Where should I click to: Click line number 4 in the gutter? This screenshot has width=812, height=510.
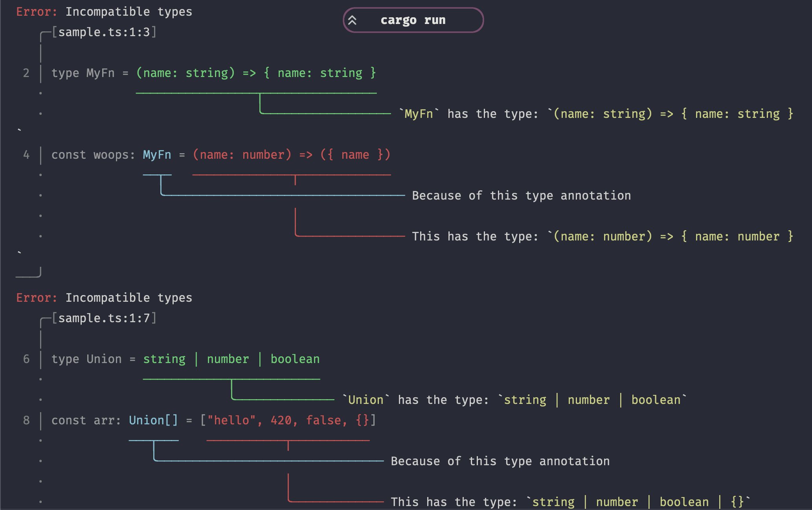tap(26, 155)
